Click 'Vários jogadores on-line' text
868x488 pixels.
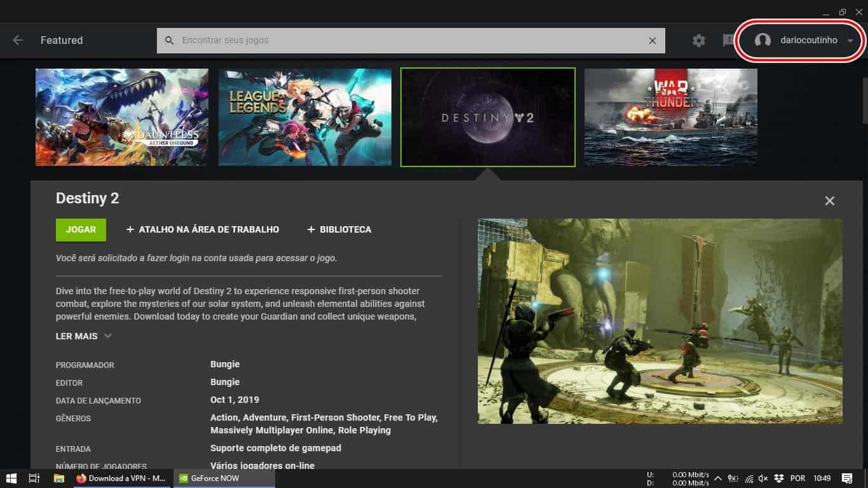(262, 465)
